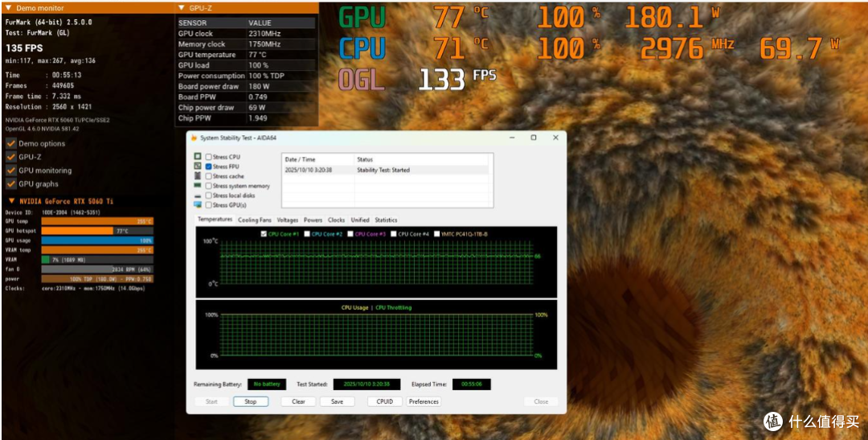Click the Test Started timestamp field
This screenshot has height=440, width=868.
point(366,384)
